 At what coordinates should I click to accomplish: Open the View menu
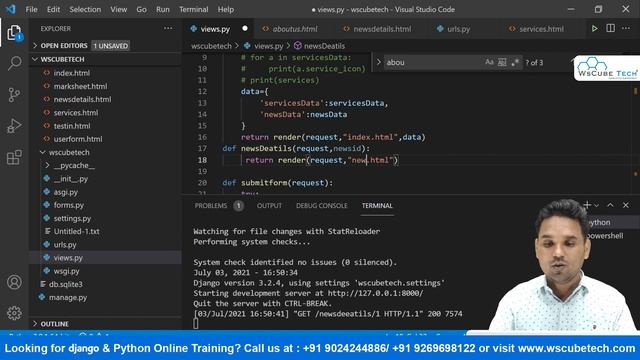[x=118, y=9]
